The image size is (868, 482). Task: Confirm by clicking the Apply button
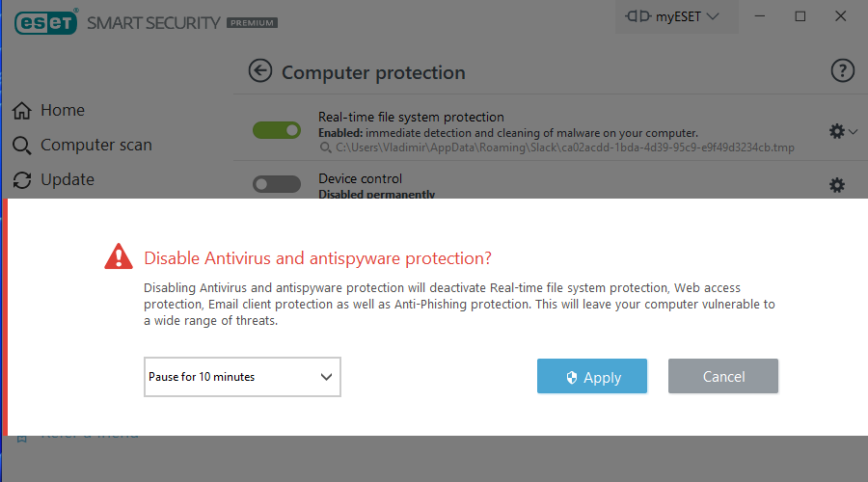point(592,377)
